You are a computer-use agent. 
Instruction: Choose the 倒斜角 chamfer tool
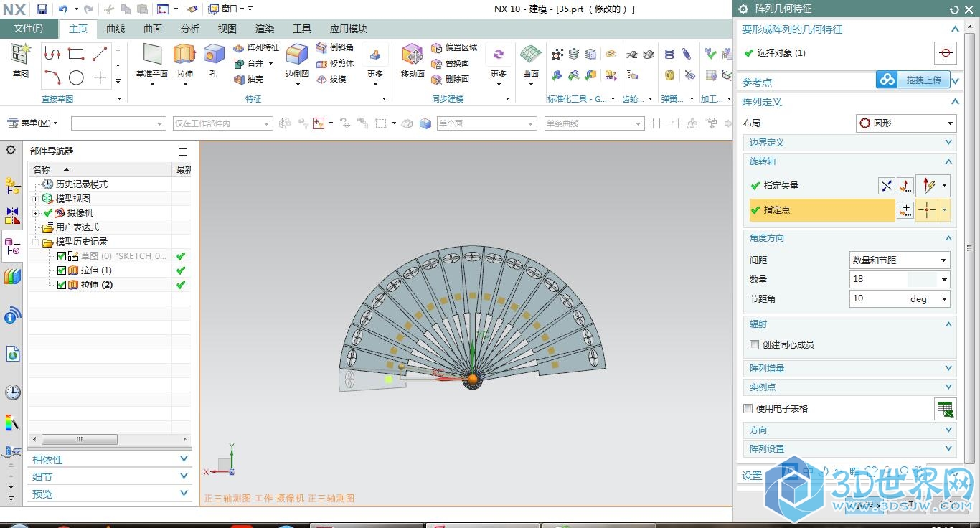click(x=335, y=47)
